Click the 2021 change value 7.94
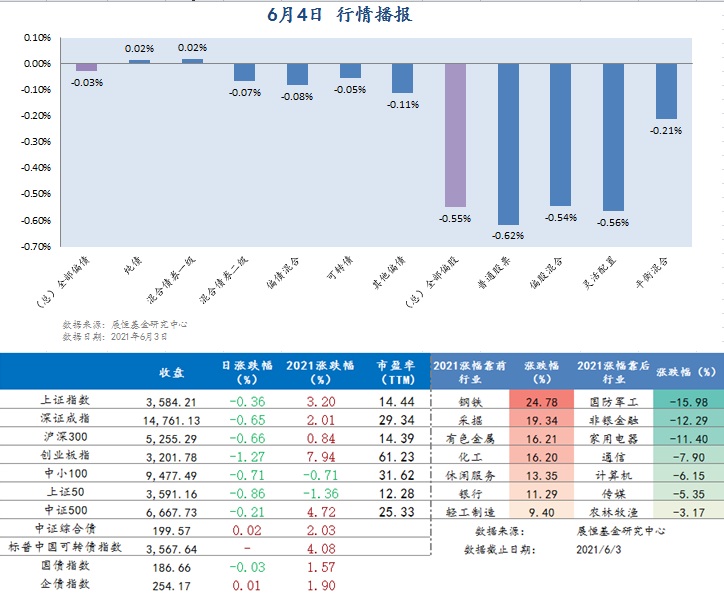The image size is (724, 595). coord(321,457)
